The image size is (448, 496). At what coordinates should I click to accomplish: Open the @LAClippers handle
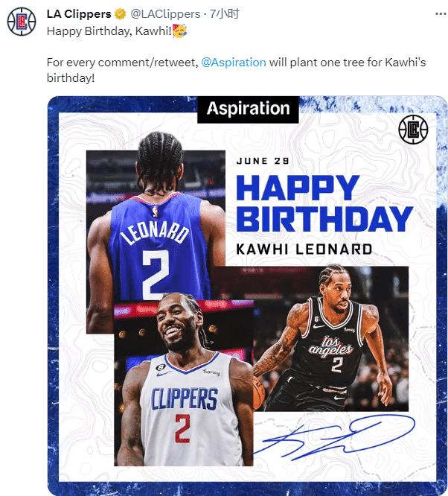pos(165,14)
